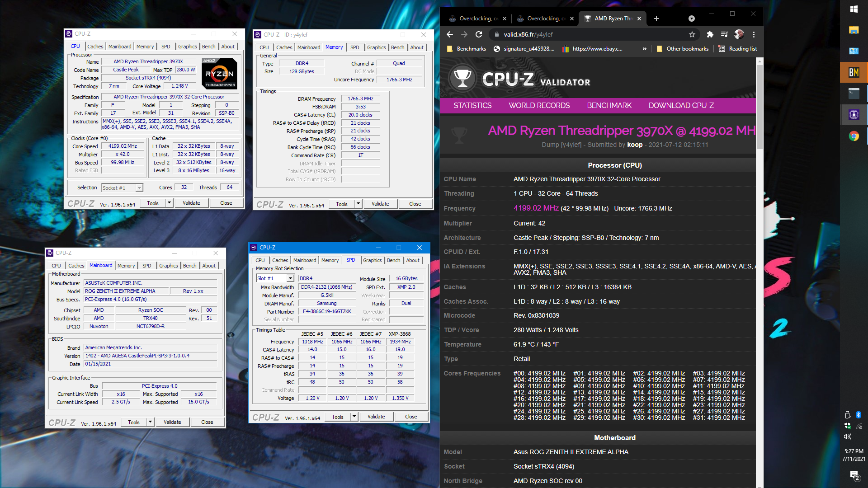
Task: Open the Benchmarks bookmark folder
Action: coord(466,49)
